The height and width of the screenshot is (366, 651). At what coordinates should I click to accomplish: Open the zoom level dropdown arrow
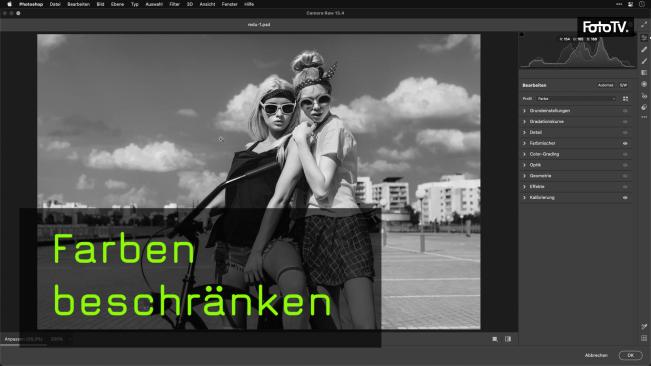pos(70,339)
